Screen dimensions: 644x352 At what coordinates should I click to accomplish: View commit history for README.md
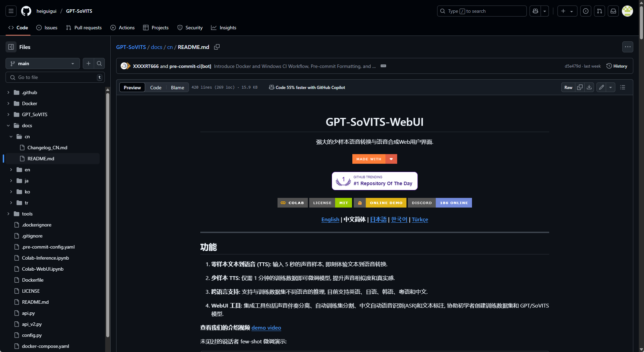pyautogui.click(x=617, y=66)
